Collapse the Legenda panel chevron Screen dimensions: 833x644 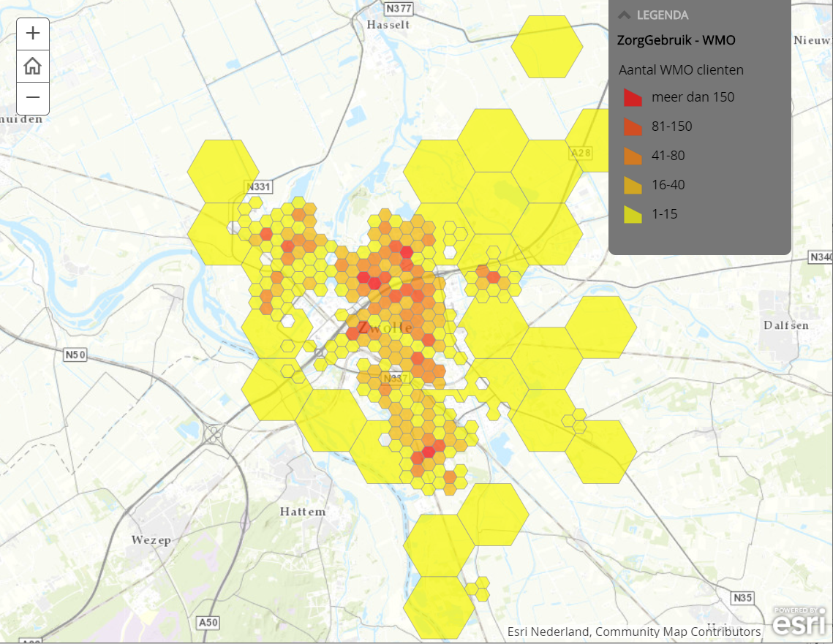[624, 15]
